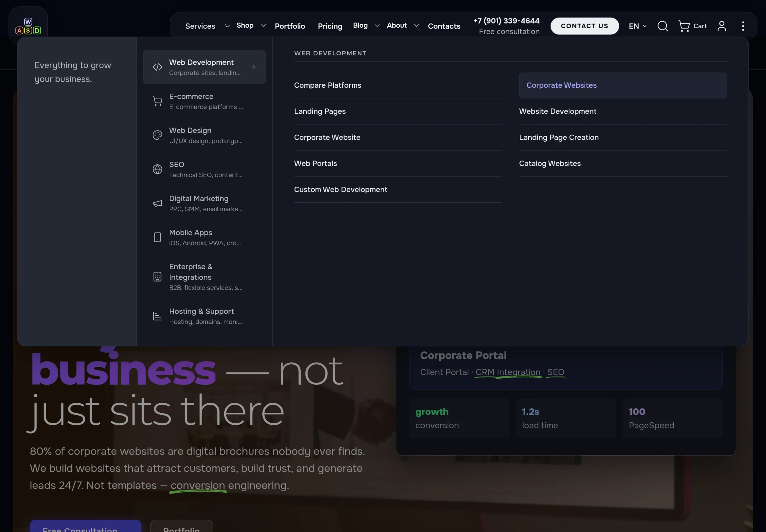Select the Mobile Apps service category

204,237
